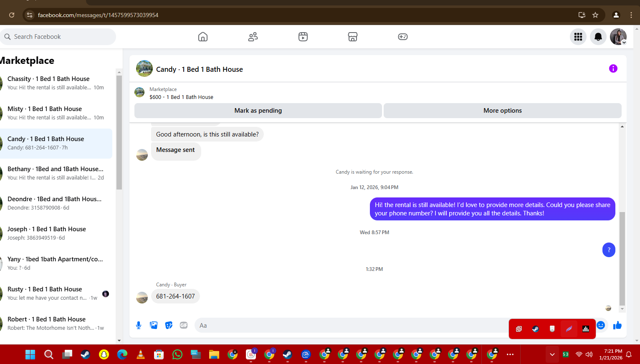Click the Mark as pending button
Screen dimensions: 640x364
pos(258,111)
